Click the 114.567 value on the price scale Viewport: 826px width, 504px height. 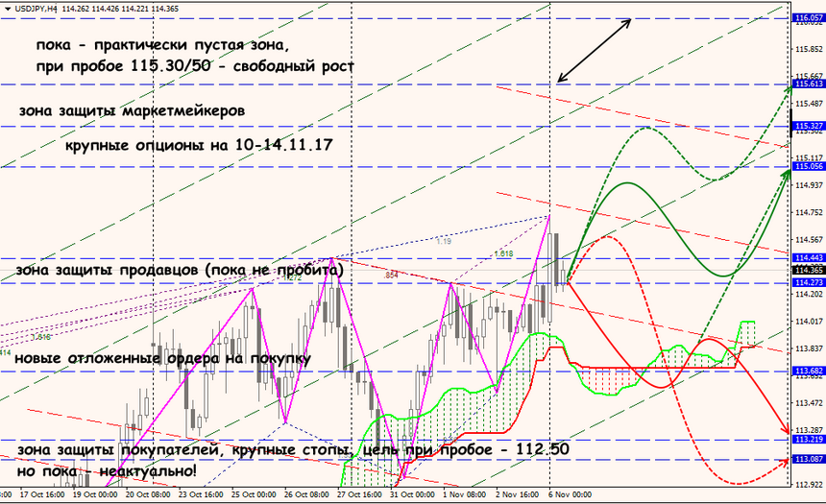coord(809,240)
